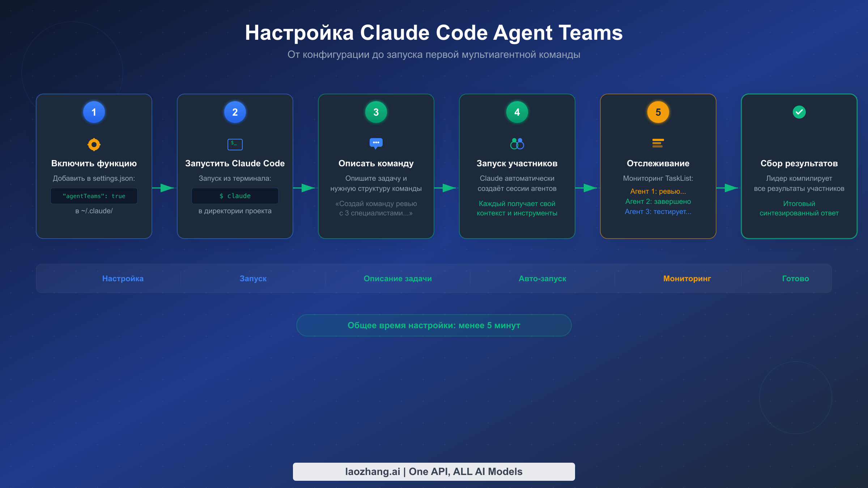Click the «$ claude» command box
The height and width of the screenshot is (488, 868).
pos(235,196)
